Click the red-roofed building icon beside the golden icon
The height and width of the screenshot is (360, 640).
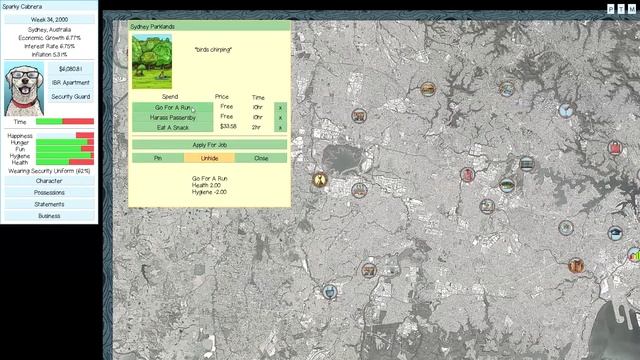[x=359, y=190]
